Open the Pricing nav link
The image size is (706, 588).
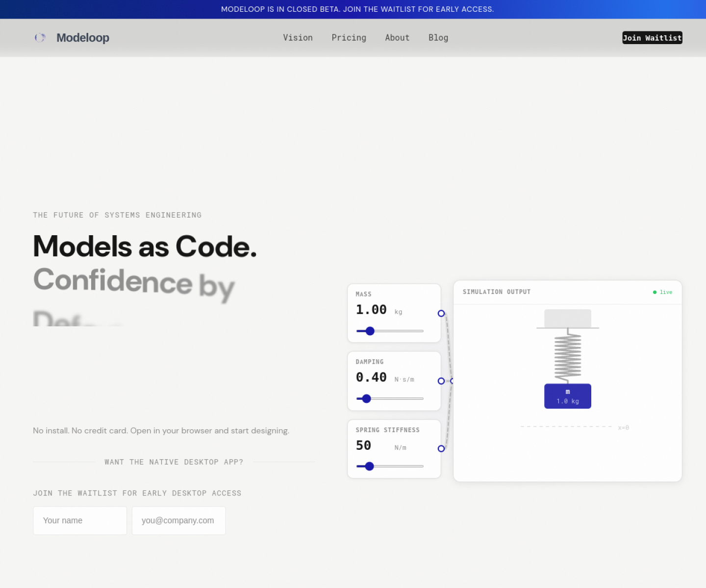click(x=349, y=38)
